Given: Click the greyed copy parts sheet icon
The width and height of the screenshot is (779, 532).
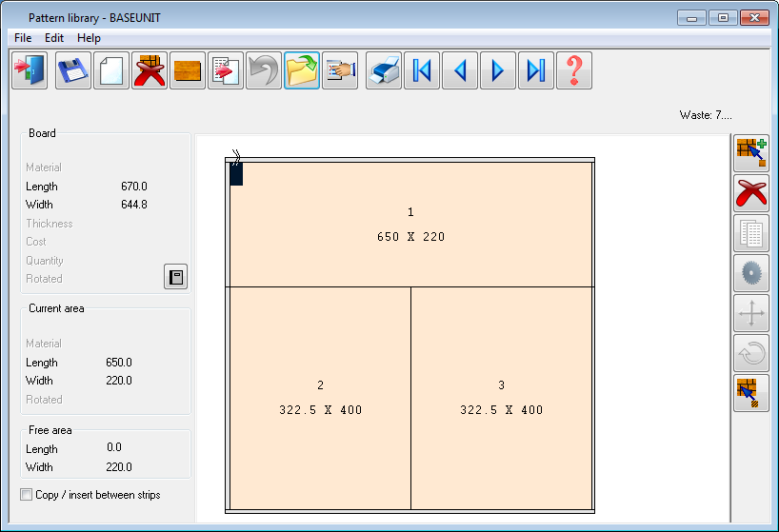Looking at the screenshot, I should tap(751, 233).
